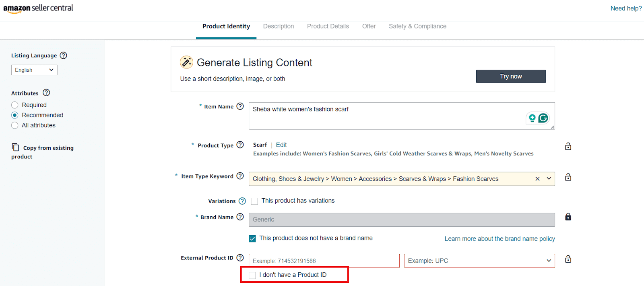
Task: Click the magic wand Generate Listing Content icon
Action: pos(186,62)
